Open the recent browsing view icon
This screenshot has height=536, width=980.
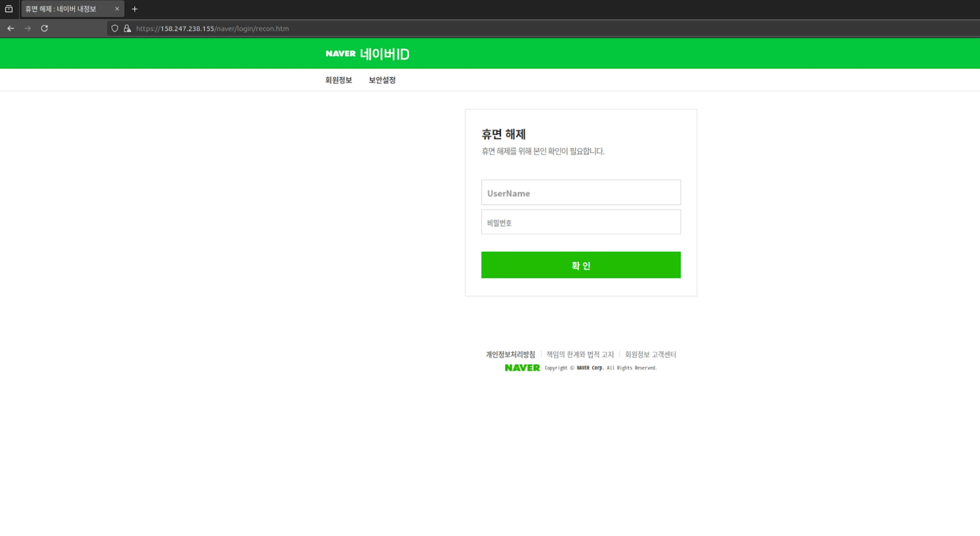point(9,9)
